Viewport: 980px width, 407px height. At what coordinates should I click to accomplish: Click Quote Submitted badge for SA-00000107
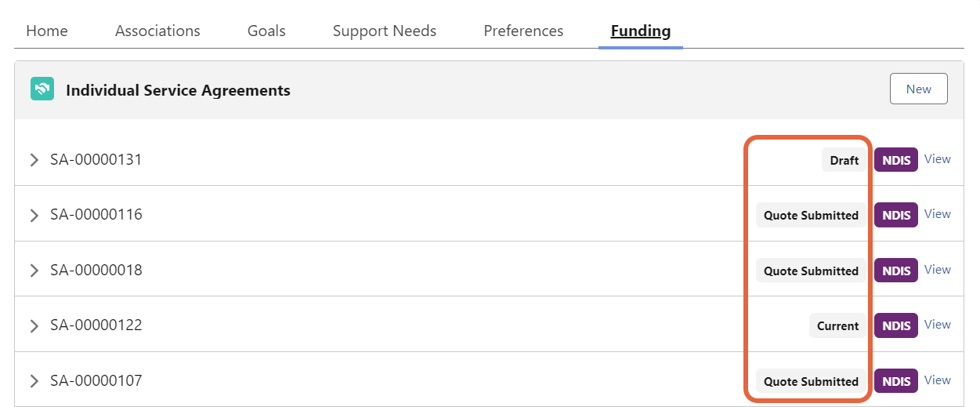tap(811, 381)
